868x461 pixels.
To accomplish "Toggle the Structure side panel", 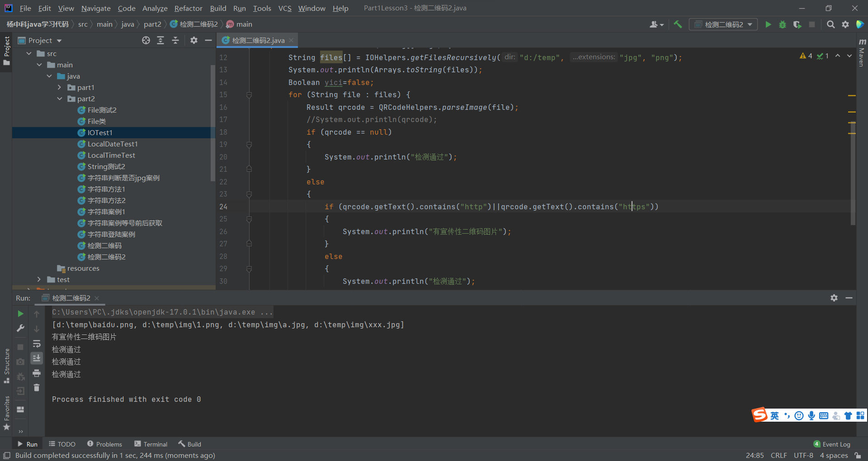I will point(6,366).
